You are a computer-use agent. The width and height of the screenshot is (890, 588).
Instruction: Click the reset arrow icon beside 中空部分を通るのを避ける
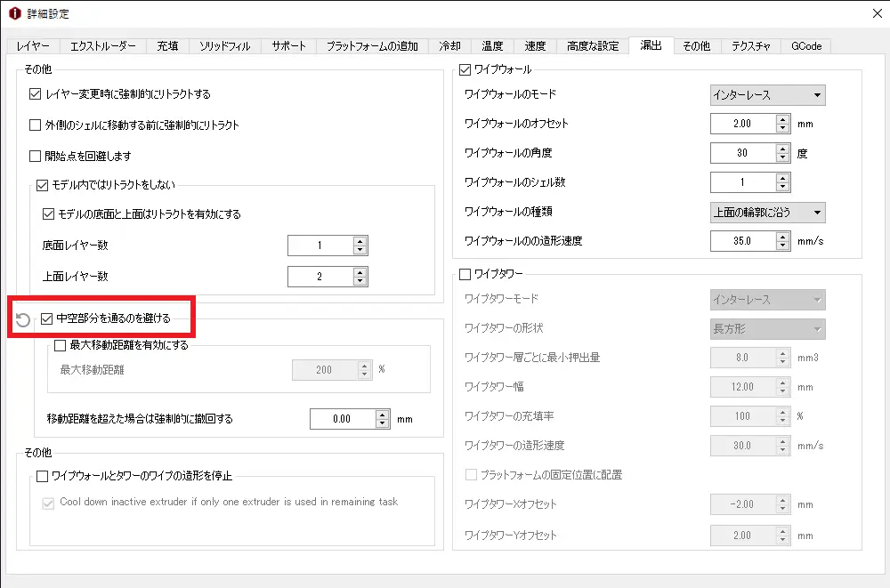pyautogui.click(x=23, y=319)
